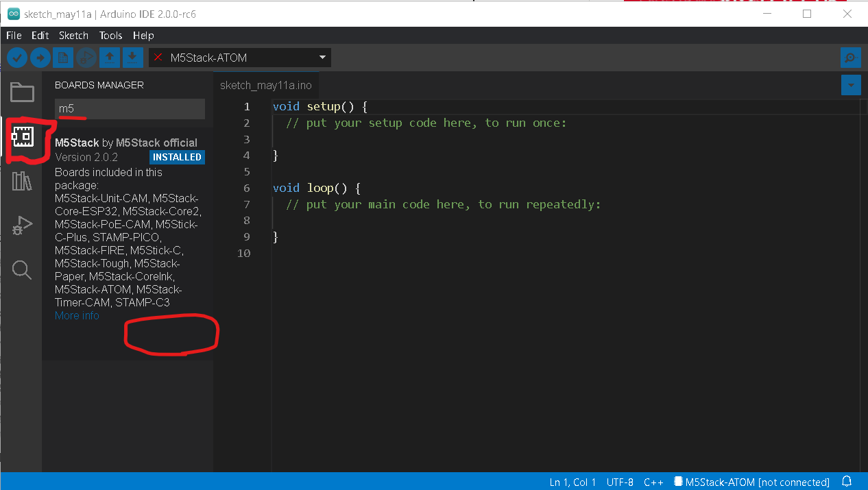868x490 pixels.
Task: Click the 'put your main code here' comment
Action: 444,204
